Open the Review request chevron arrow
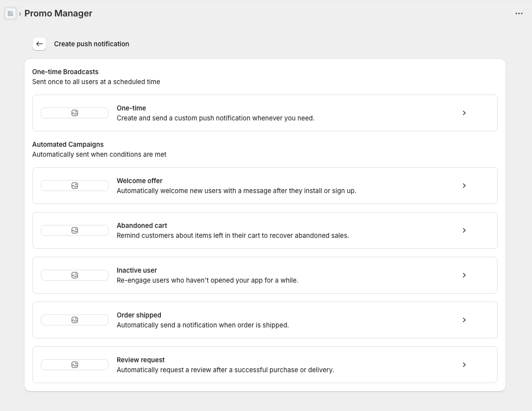This screenshot has width=532, height=411. 464,365
